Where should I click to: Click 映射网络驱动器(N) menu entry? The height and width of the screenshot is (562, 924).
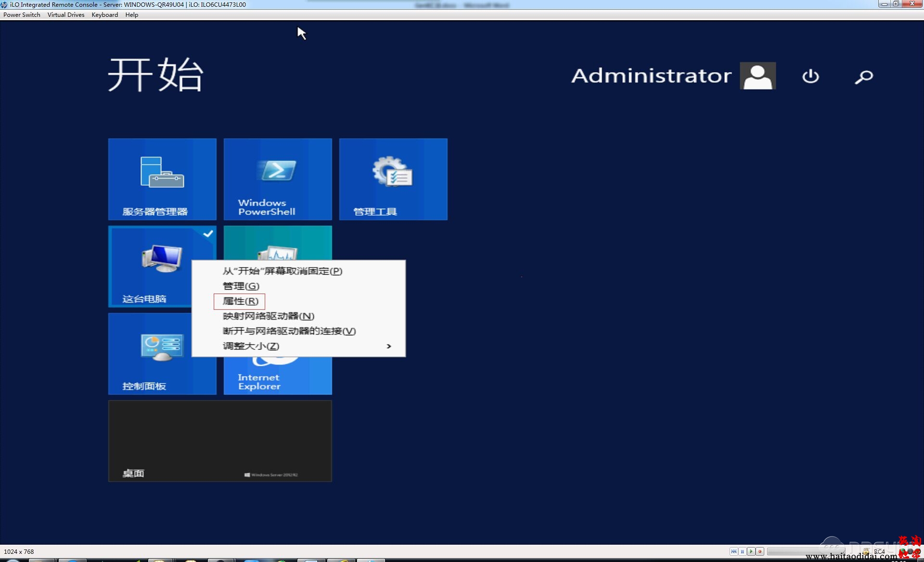coord(268,316)
